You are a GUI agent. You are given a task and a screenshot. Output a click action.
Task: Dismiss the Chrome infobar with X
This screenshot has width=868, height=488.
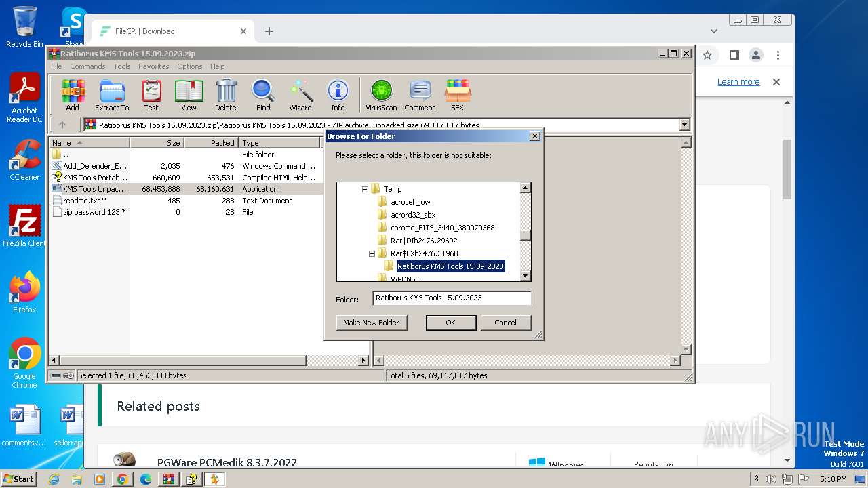pyautogui.click(x=776, y=82)
